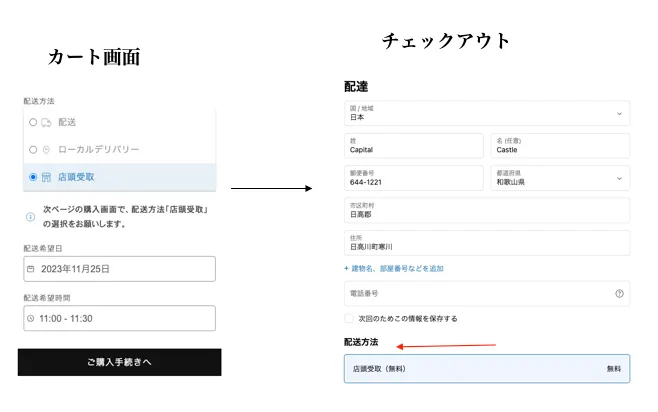
Task: Open the delivery time 11:00 - 11:30 selector
Action: (119, 318)
